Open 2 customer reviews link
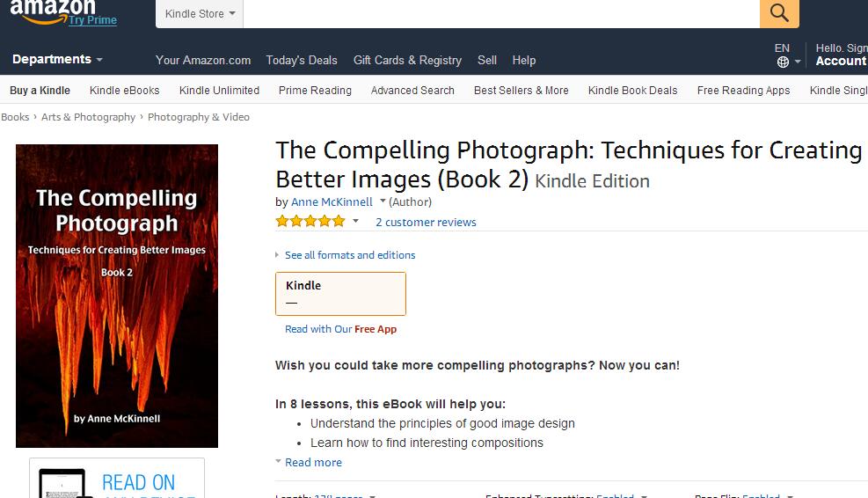 click(426, 222)
